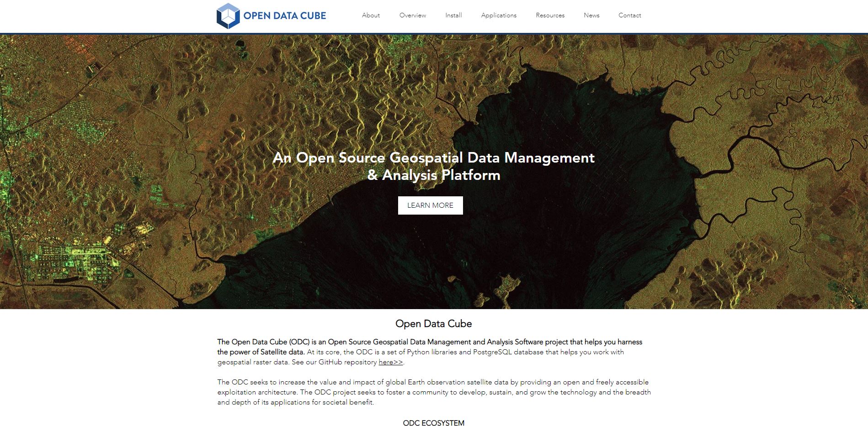Select Install in the navigation bar
Image resolution: width=868 pixels, height=426 pixels.
[453, 16]
